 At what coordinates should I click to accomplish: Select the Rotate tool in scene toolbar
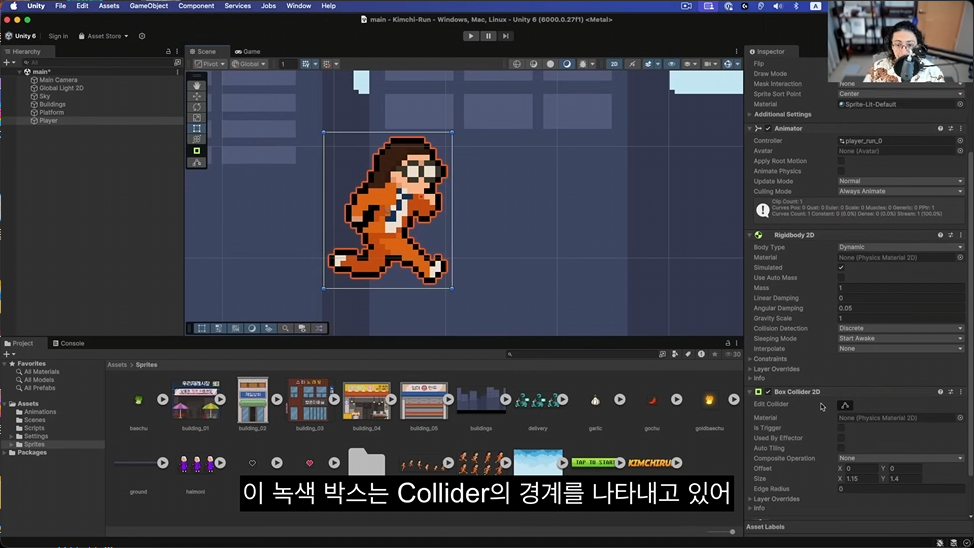coord(197,107)
